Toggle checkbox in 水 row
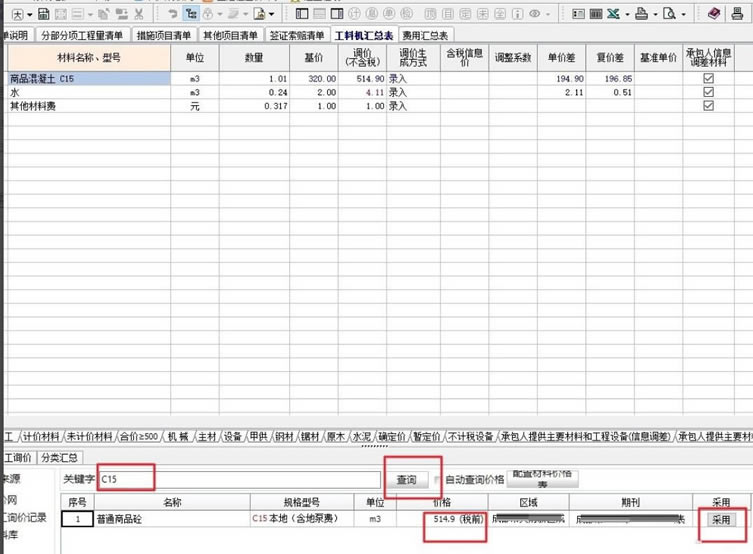Screen dimensions: 753x554 pos(708,92)
